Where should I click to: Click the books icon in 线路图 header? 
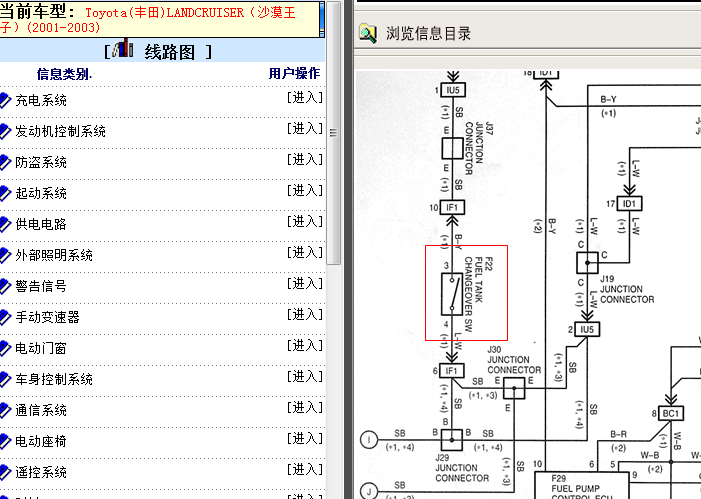pyautogui.click(x=123, y=48)
